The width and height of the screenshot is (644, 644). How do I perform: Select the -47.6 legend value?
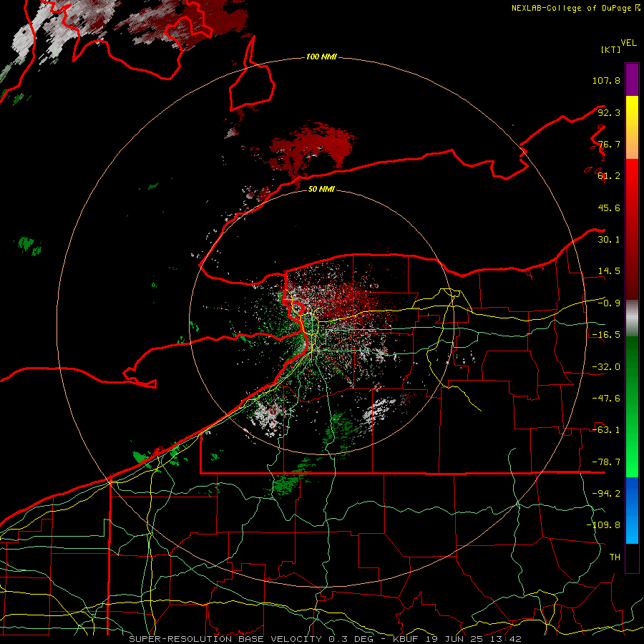coord(606,399)
